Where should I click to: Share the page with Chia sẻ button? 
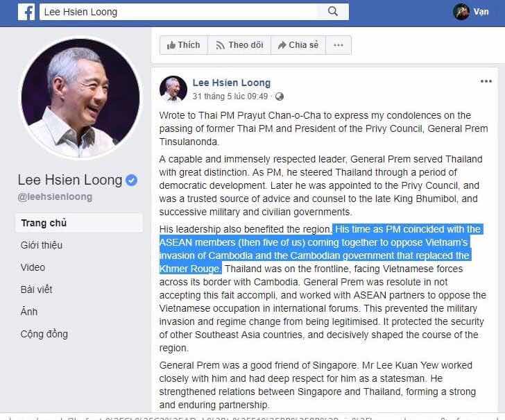click(x=298, y=45)
